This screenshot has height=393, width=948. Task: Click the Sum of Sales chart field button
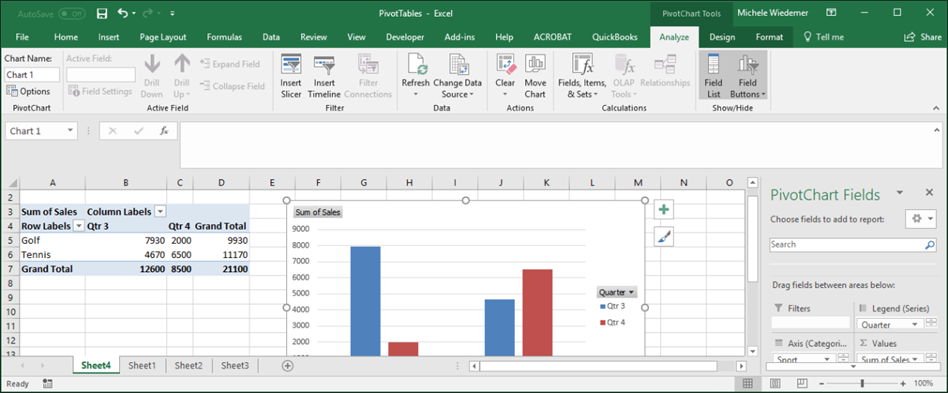318,212
